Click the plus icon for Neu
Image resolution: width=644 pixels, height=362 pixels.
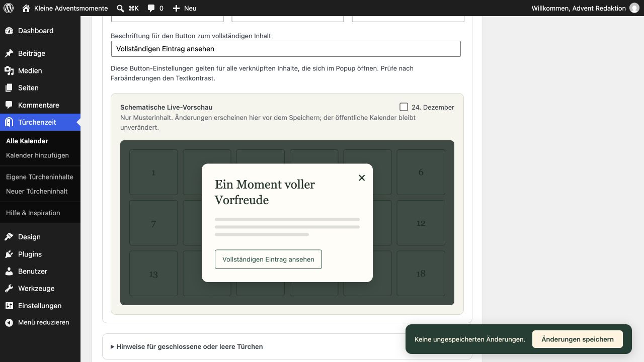pos(176,8)
